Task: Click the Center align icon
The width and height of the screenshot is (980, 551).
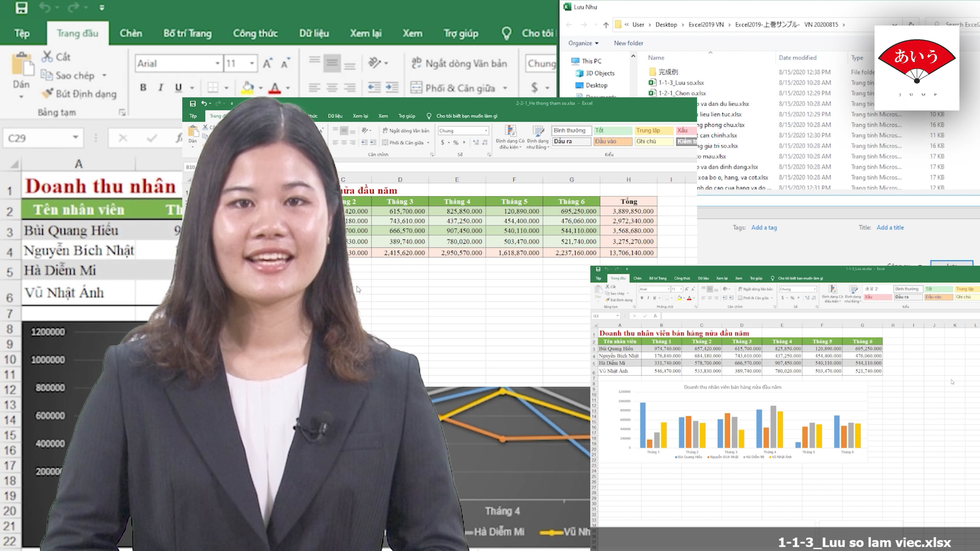Action: 332,87
